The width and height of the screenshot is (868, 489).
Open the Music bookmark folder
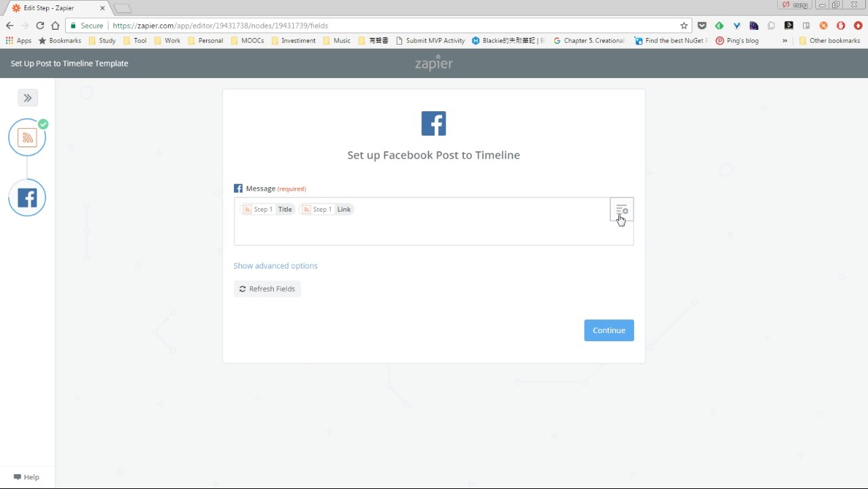[337, 41]
